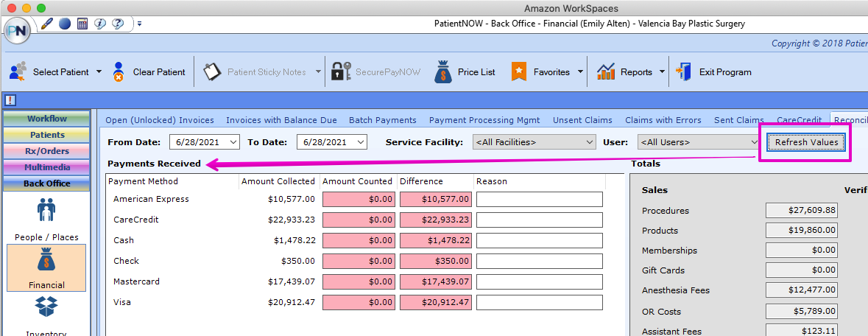Click the Reason field for CareCredit
The height and width of the screenshot is (336, 868).
pyautogui.click(x=540, y=220)
